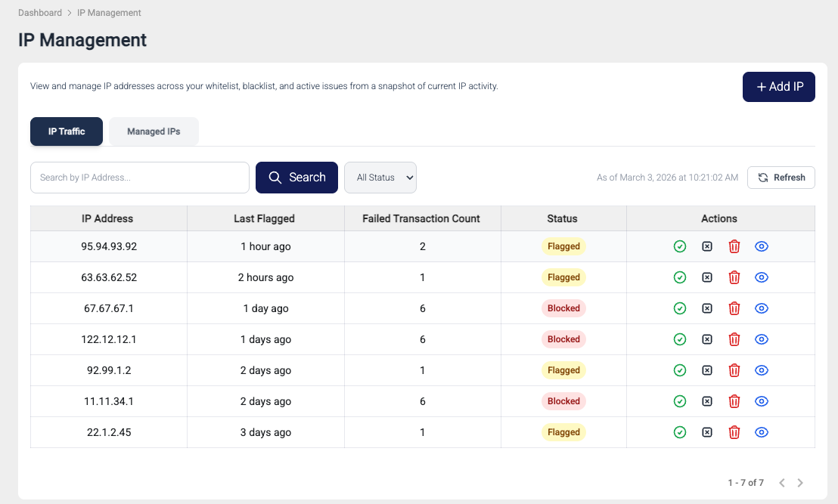Delete IP 67.67.67.1 with trash icon
838x504 pixels.
pyautogui.click(x=734, y=308)
